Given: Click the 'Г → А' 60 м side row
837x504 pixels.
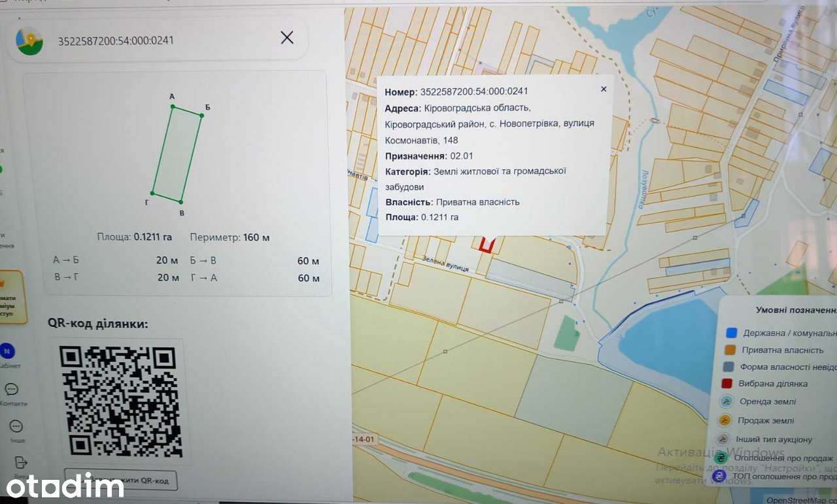Looking at the screenshot, I should 254,278.
